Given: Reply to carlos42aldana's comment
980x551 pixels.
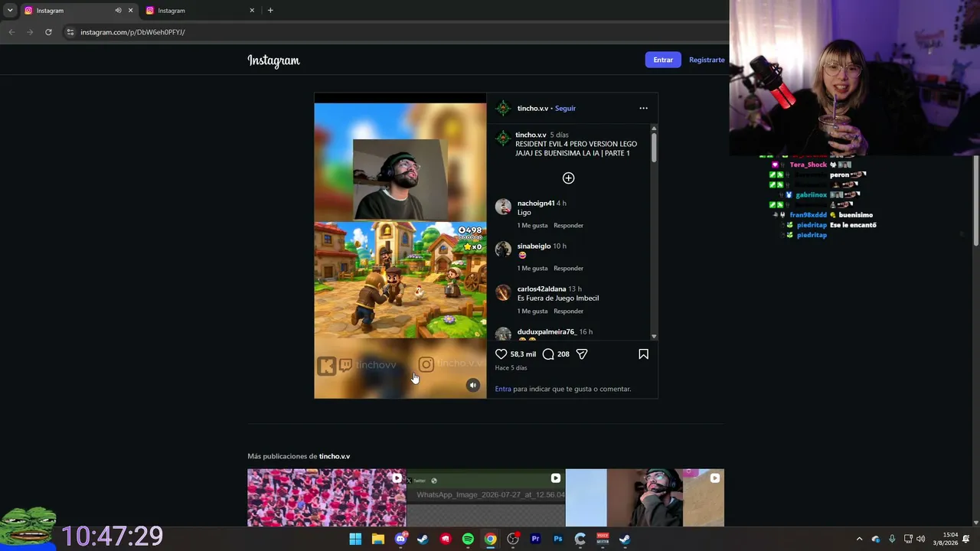Looking at the screenshot, I should click(568, 311).
